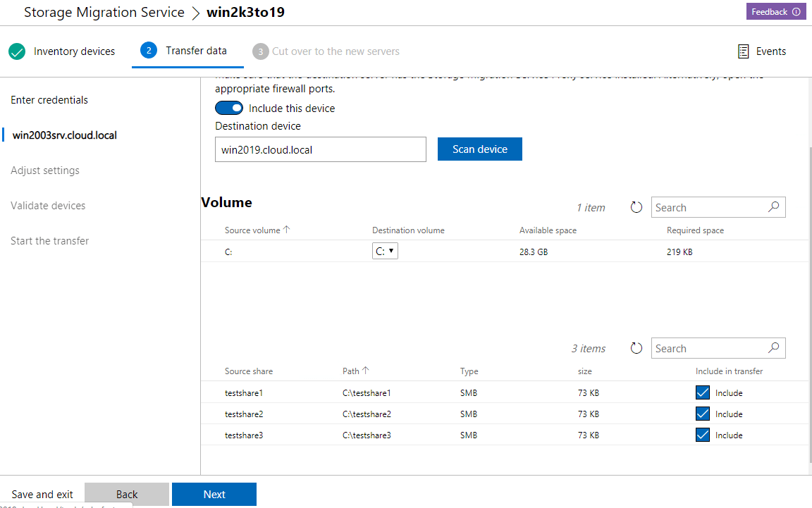Toggle the Include this device switch

[228, 109]
